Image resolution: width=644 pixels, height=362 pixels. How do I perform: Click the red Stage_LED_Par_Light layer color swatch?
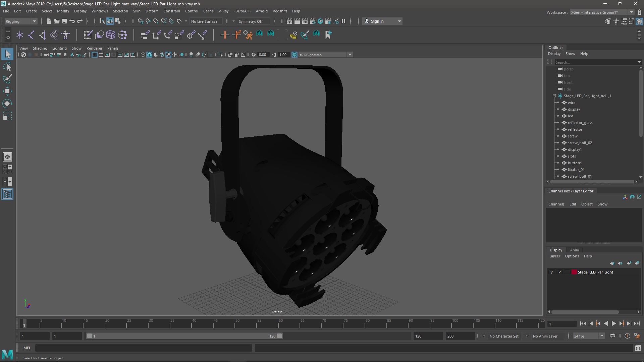point(574,272)
